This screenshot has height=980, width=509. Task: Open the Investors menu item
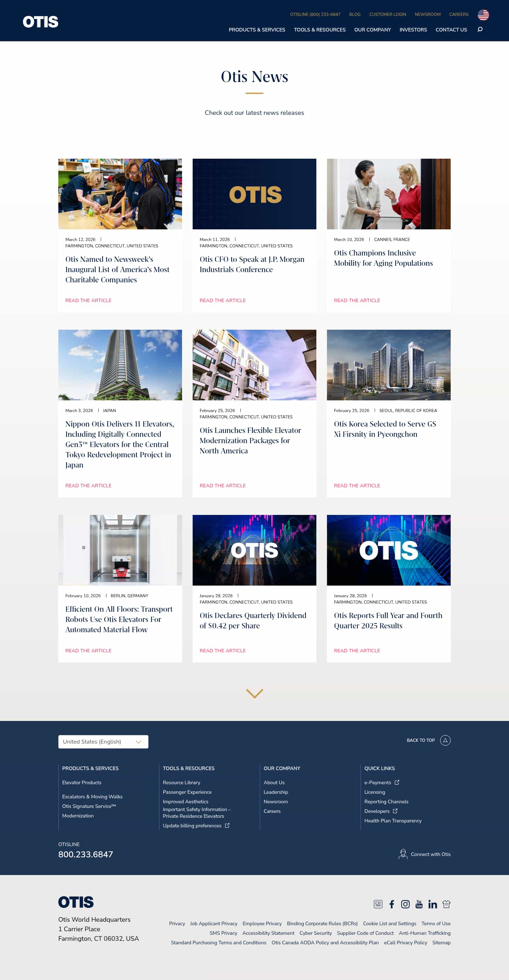413,30
